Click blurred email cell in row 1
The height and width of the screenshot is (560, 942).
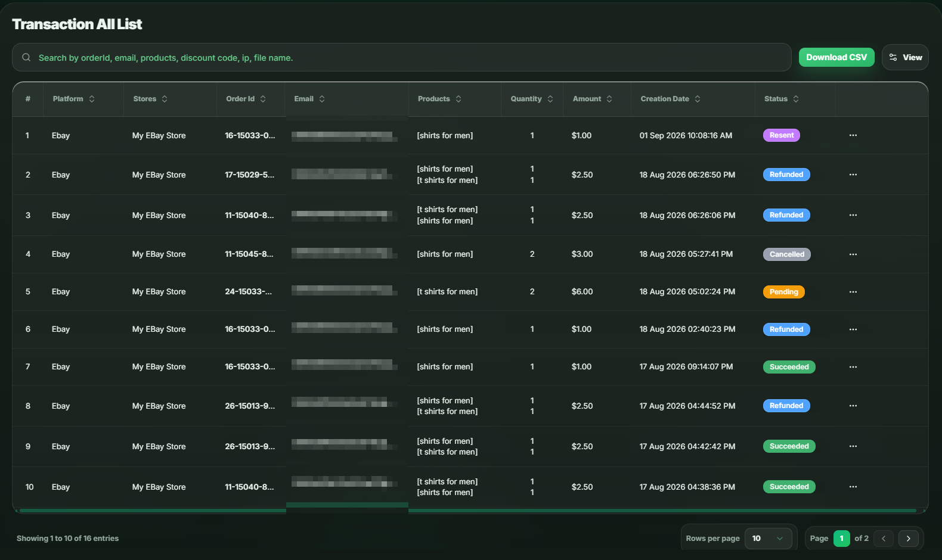pyautogui.click(x=345, y=136)
